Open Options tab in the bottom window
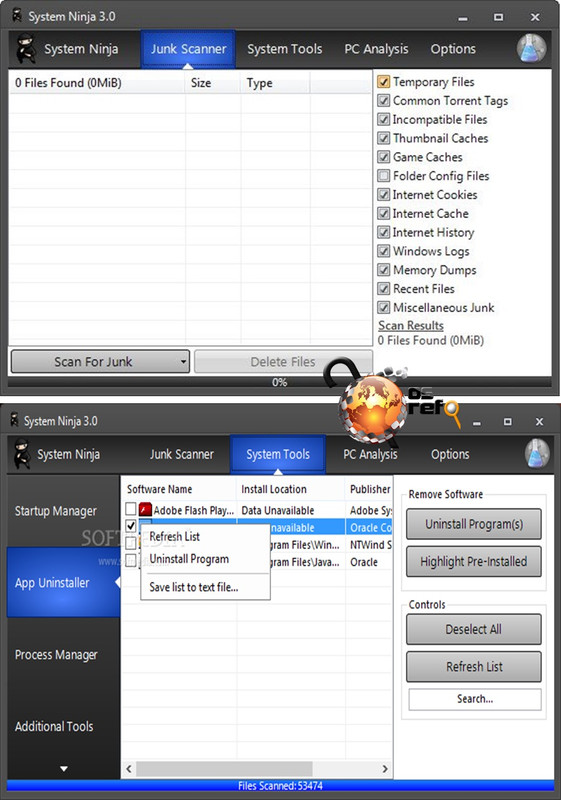561x800 pixels. [450, 454]
